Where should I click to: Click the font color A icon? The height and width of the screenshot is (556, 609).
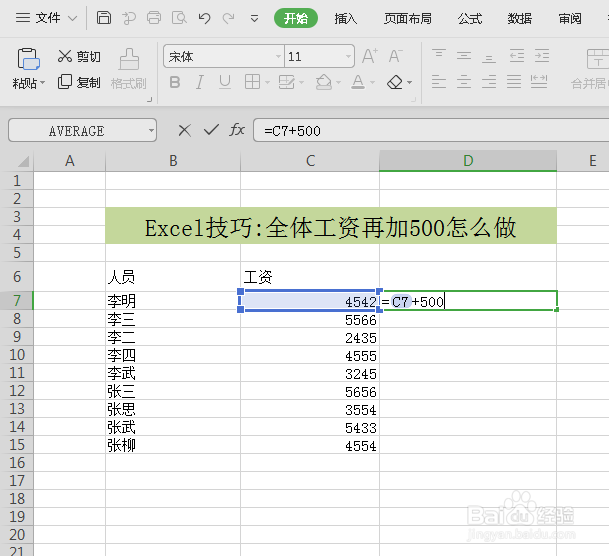tap(358, 82)
